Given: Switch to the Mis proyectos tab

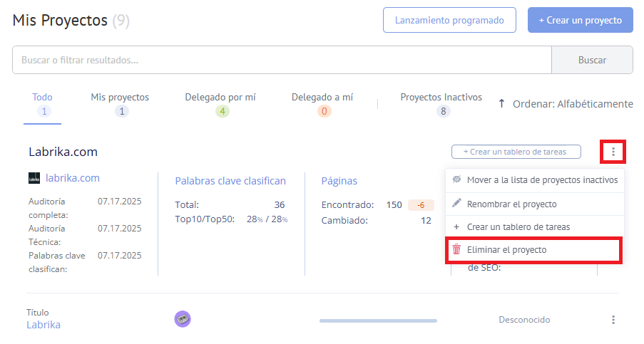Looking at the screenshot, I should (120, 104).
